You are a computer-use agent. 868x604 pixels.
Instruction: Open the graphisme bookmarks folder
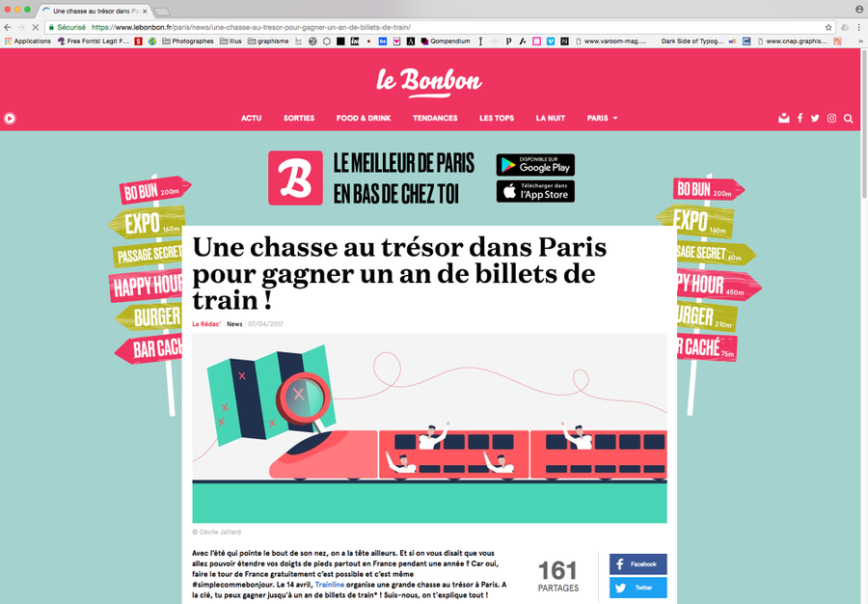pyautogui.click(x=268, y=41)
